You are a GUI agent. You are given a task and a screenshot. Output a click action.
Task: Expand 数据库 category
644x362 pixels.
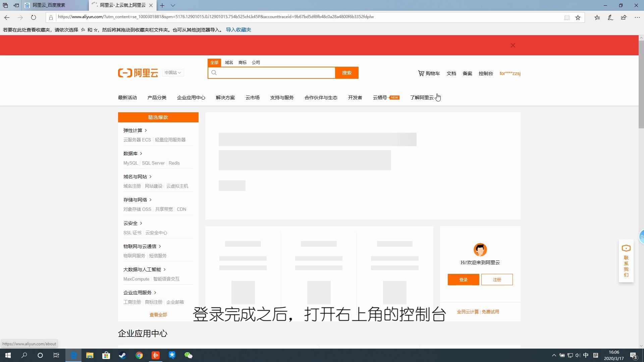click(x=132, y=154)
